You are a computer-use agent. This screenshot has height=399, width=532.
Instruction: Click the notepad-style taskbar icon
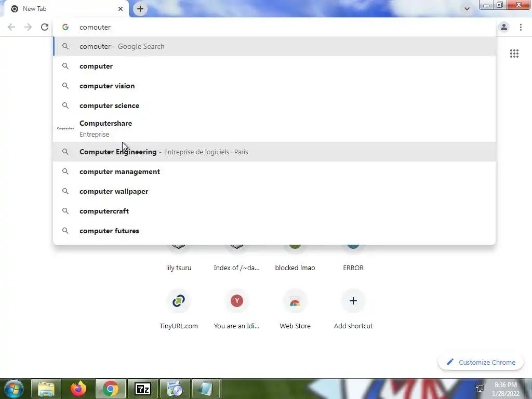coord(206,389)
